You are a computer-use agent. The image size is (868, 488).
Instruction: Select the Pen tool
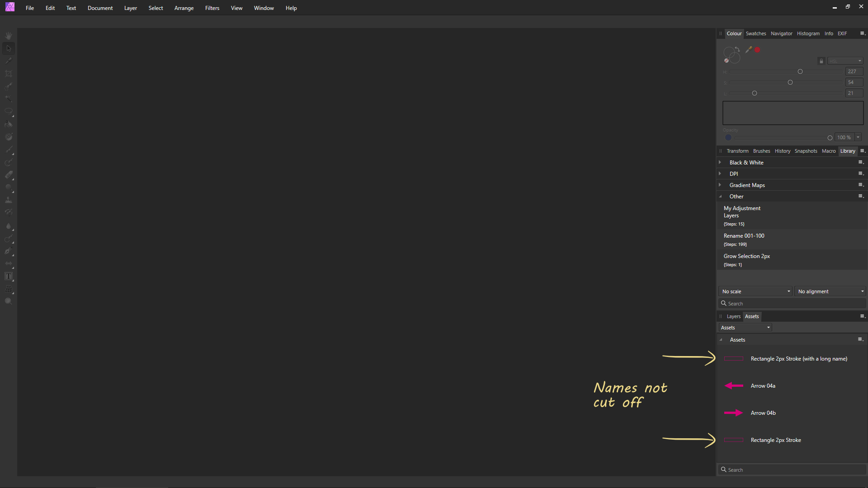click(9, 251)
